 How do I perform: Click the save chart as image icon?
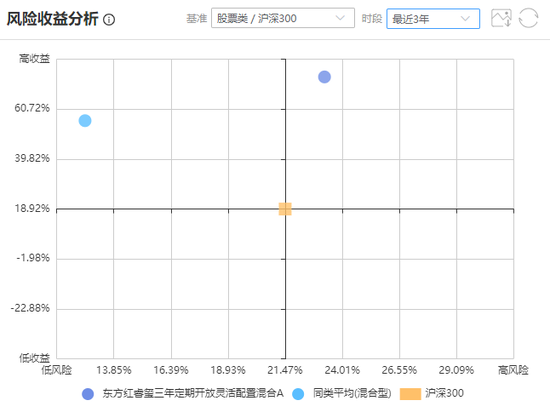pos(501,18)
